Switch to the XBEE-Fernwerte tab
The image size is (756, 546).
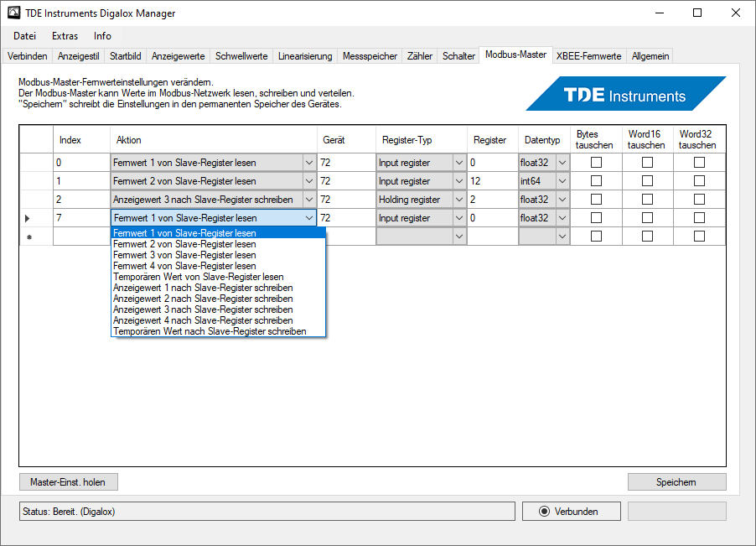pyautogui.click(x=588, y=56)
